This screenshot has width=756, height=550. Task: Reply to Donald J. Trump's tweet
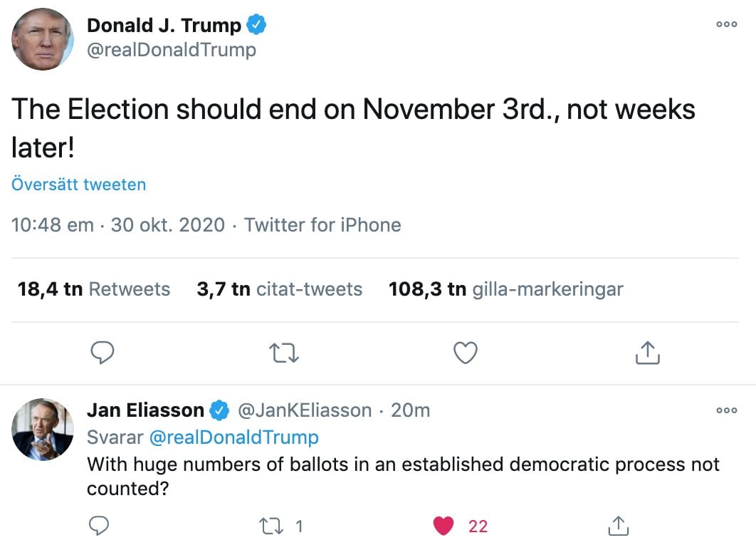(103, 353)
